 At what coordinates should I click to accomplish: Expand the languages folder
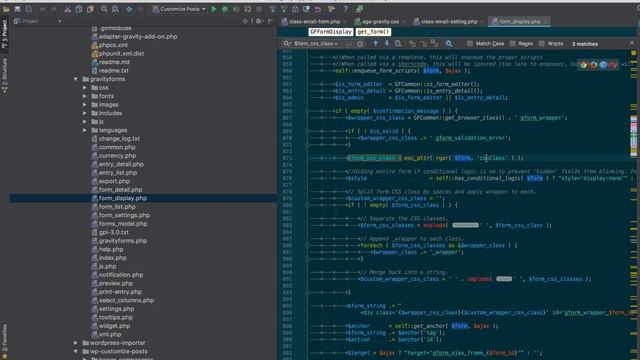click(84, 130)
